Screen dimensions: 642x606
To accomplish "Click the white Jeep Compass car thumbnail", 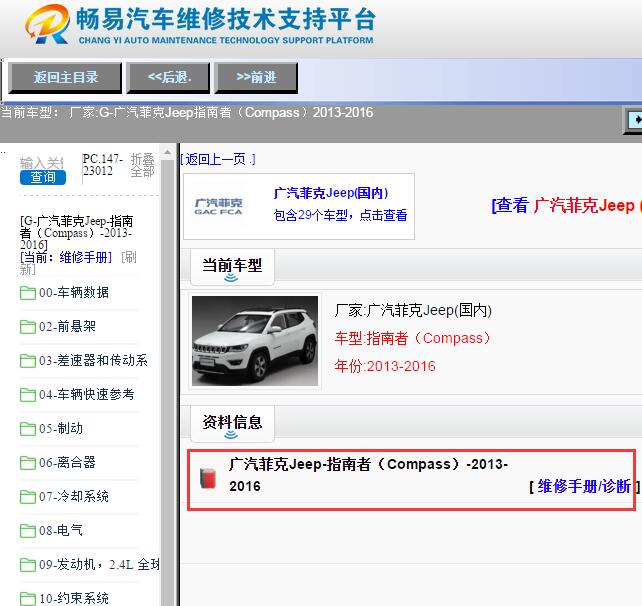I will click(255, 341).
